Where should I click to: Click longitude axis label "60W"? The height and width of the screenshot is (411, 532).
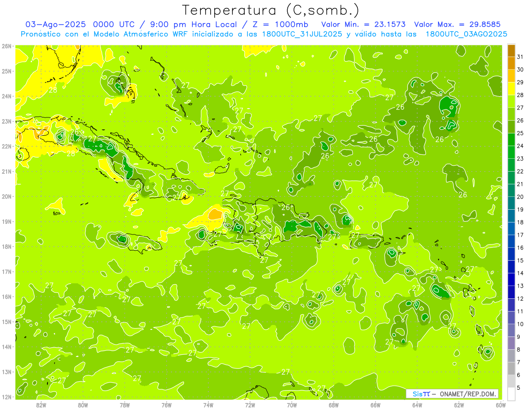[x=501, y=404]
